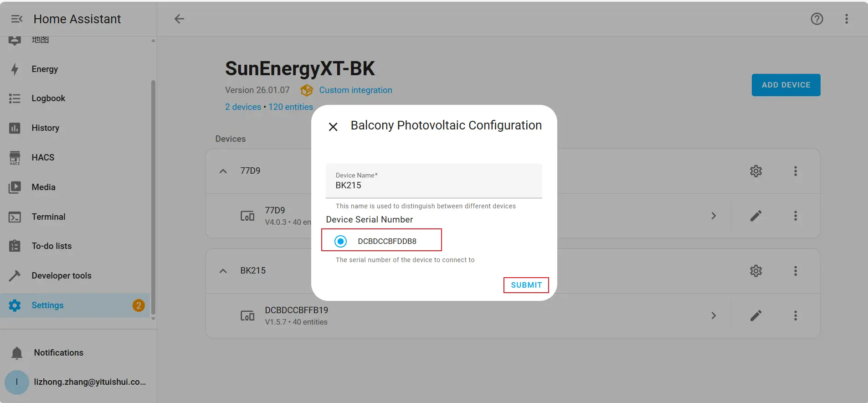Screen dimensions: 868x403
Task: Select serial number DCBDCCBFDDB8 radio button
Action: tap(340, 241)
